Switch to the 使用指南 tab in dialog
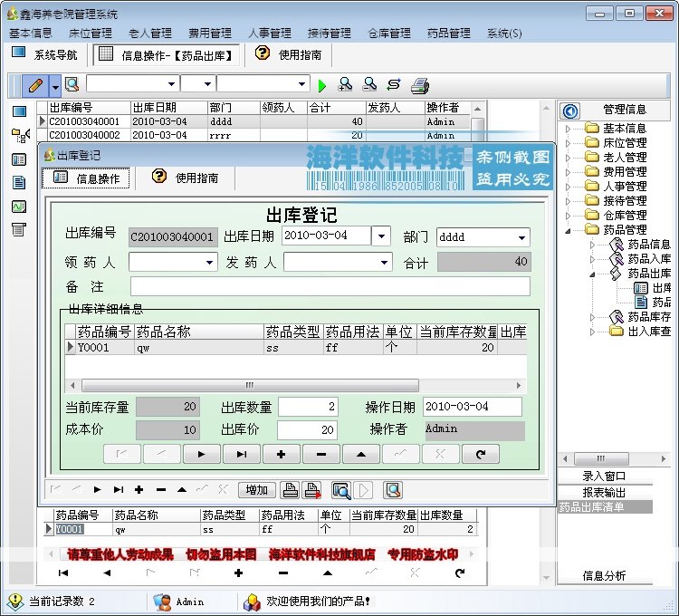Image resolution: width=679 pixels, height=616 pixels. click(x=186, y=178)
